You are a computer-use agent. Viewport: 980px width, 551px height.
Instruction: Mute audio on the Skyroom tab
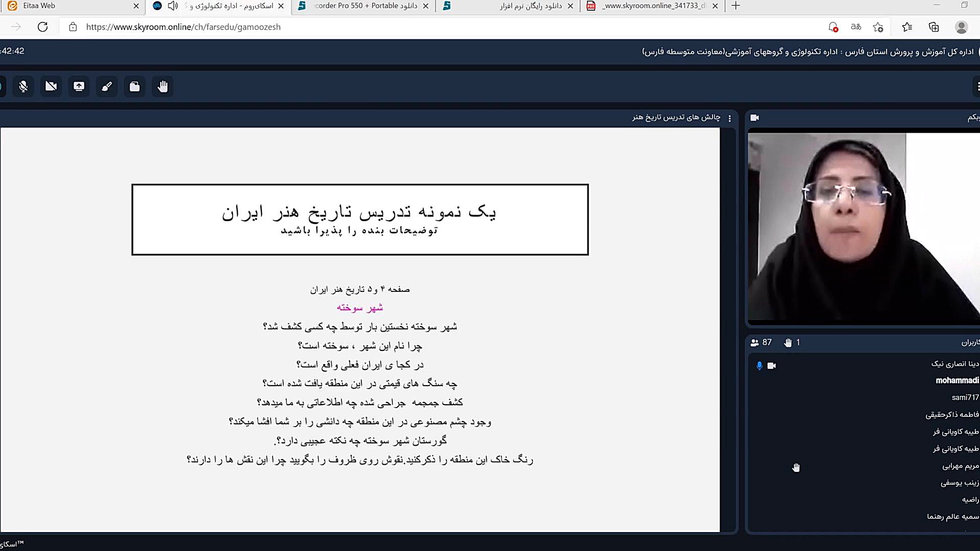(173, 6)
